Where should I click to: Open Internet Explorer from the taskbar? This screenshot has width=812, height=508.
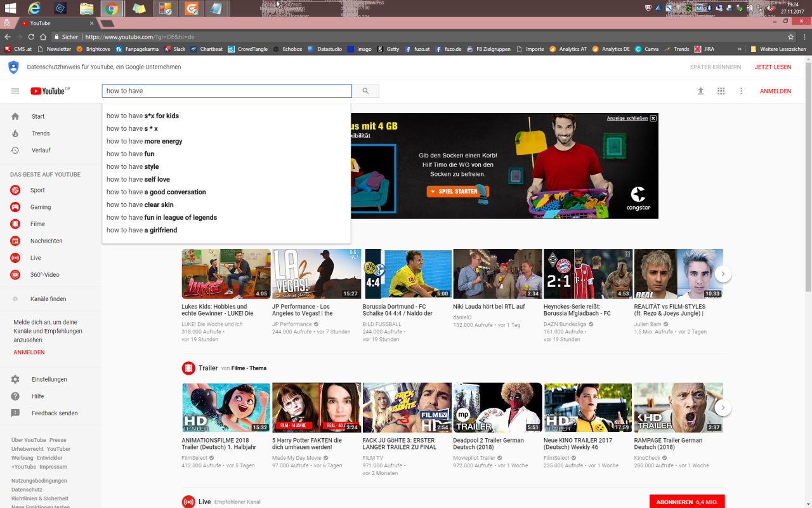tap(34, 8)
